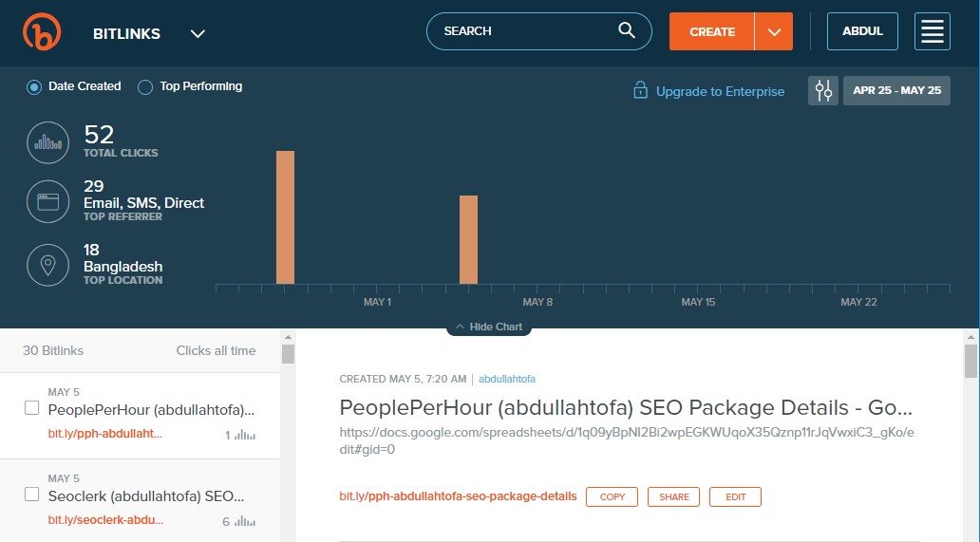Open the Upgrade to Enterprise link

click(720, 91)
